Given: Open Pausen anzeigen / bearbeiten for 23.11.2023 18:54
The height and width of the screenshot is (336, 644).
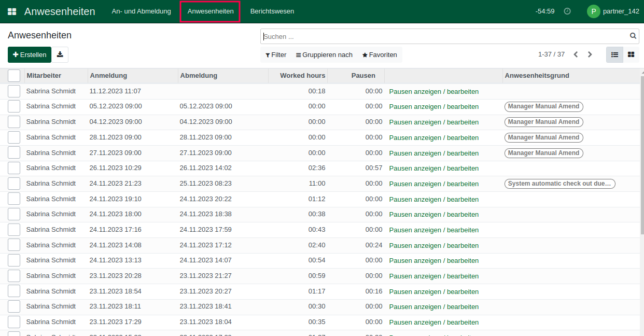Looking at the screenshot, I should pyautogui.click(x=434, y=292).
